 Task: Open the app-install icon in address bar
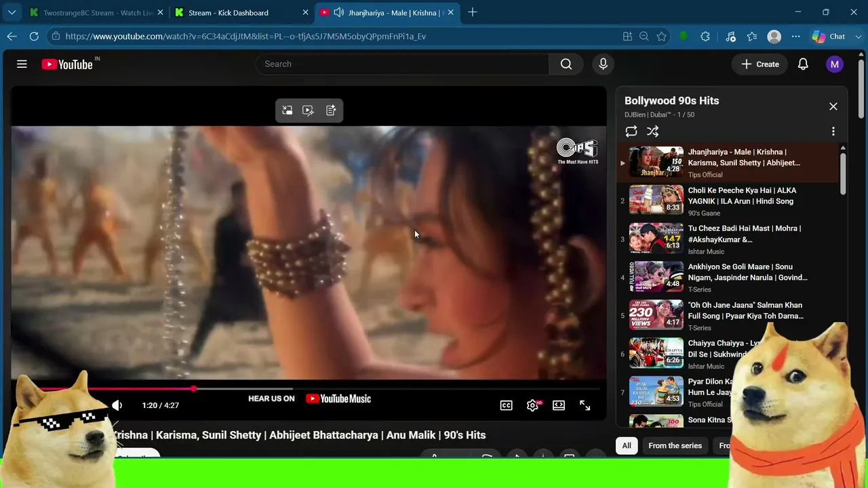[x=627, y=37]
